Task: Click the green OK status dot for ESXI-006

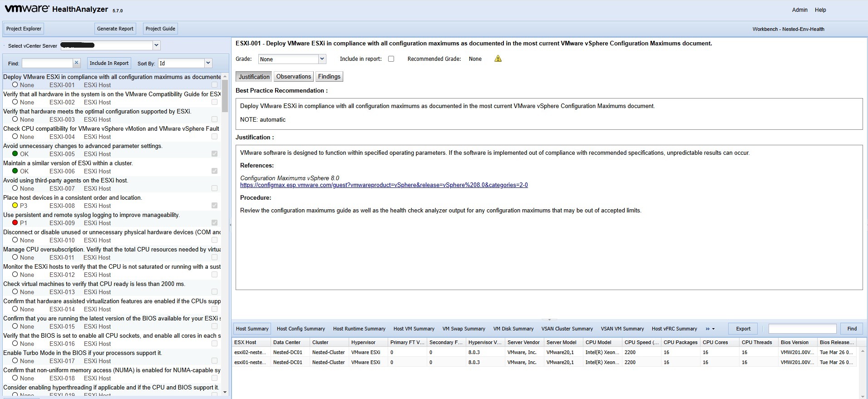Action: (x=15, y=171)
